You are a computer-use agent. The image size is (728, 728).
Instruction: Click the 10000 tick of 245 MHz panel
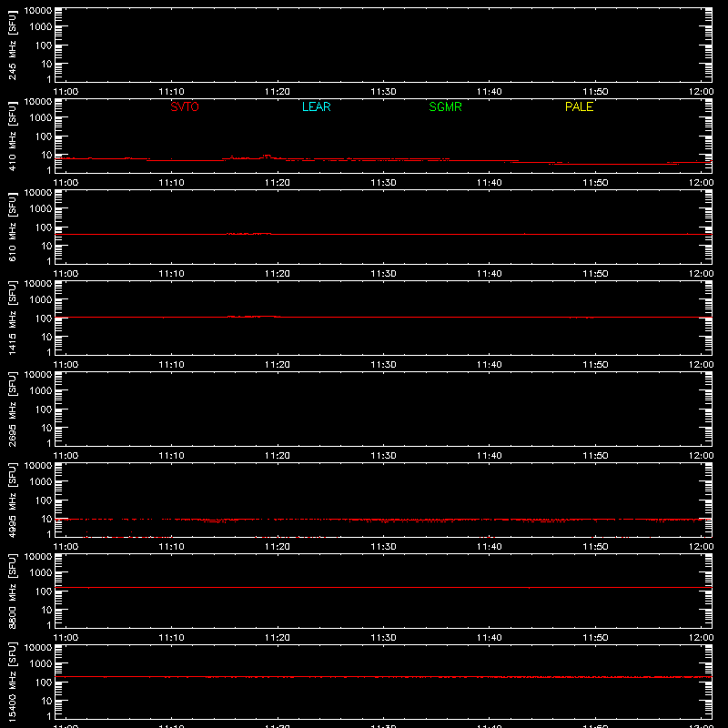click(38, 11)
